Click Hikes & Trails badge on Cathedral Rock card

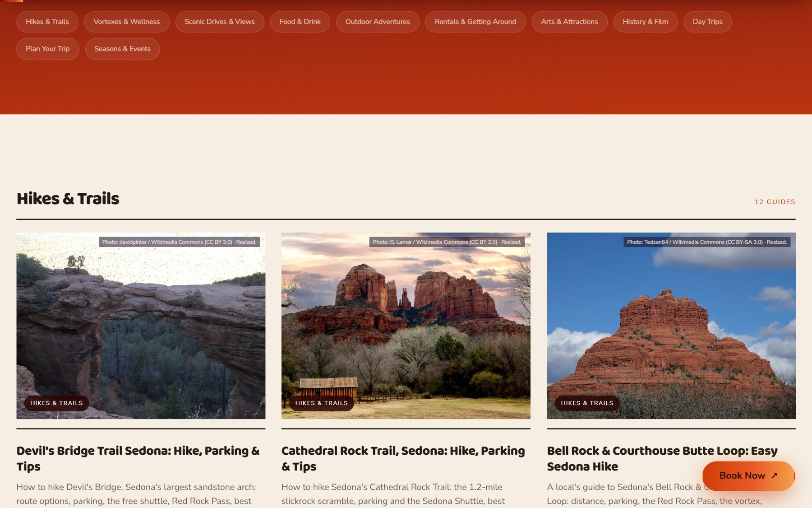point(322,403)
